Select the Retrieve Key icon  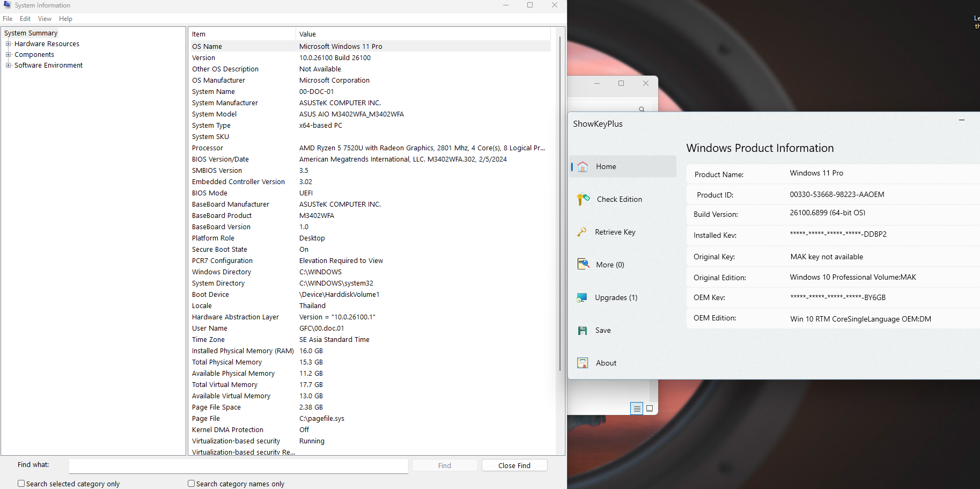coord(582,232)
